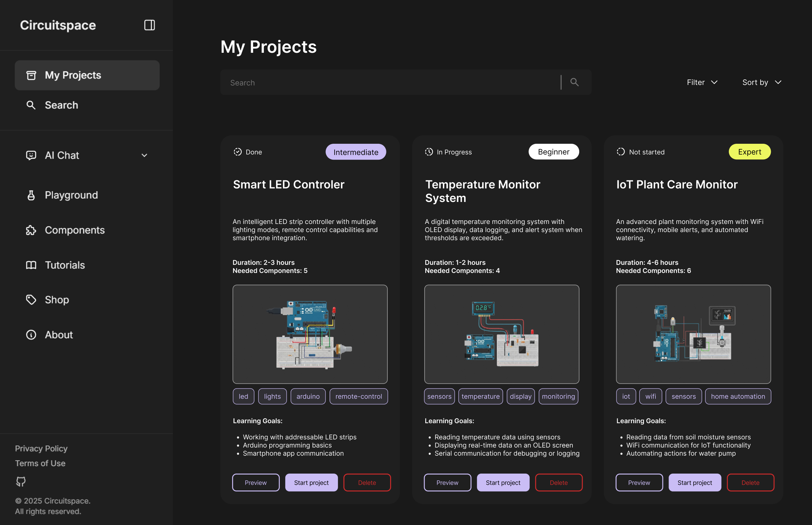Click the Temperature Monitor System title

483,191
